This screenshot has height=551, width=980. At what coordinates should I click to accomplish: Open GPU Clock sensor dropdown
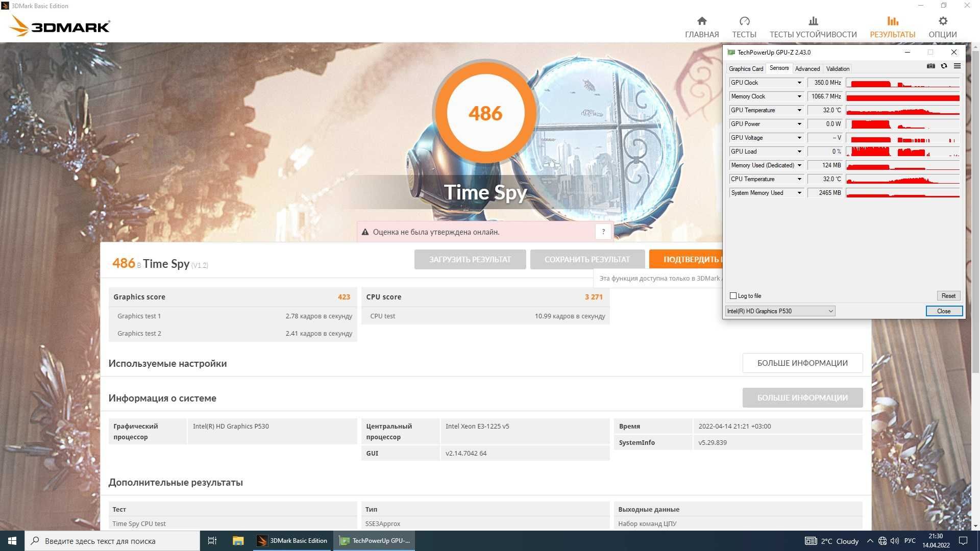pyautogui.click(x=799, y=83)
